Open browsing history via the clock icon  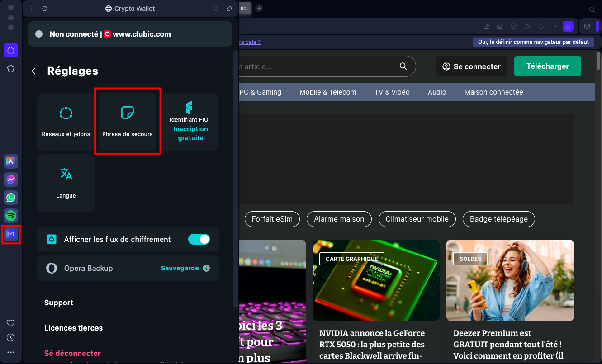coord(10,337)
